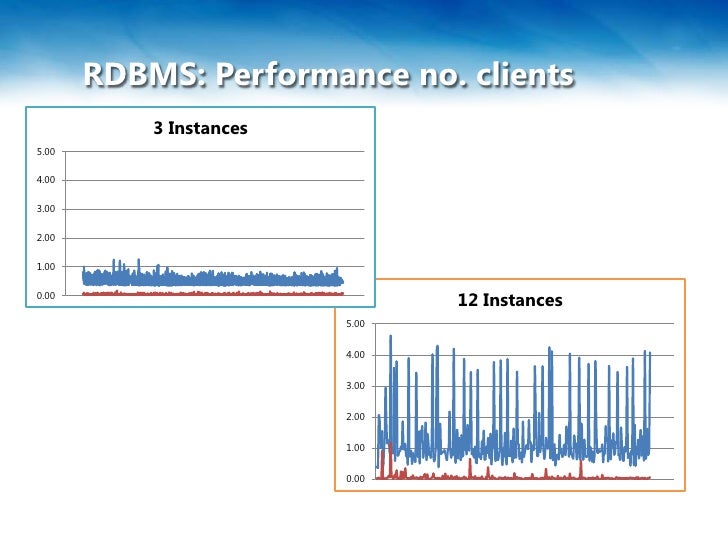Click the 4.00 axis label in 12 Instances chart
The image size is (728, 546).
coord(355,355)
